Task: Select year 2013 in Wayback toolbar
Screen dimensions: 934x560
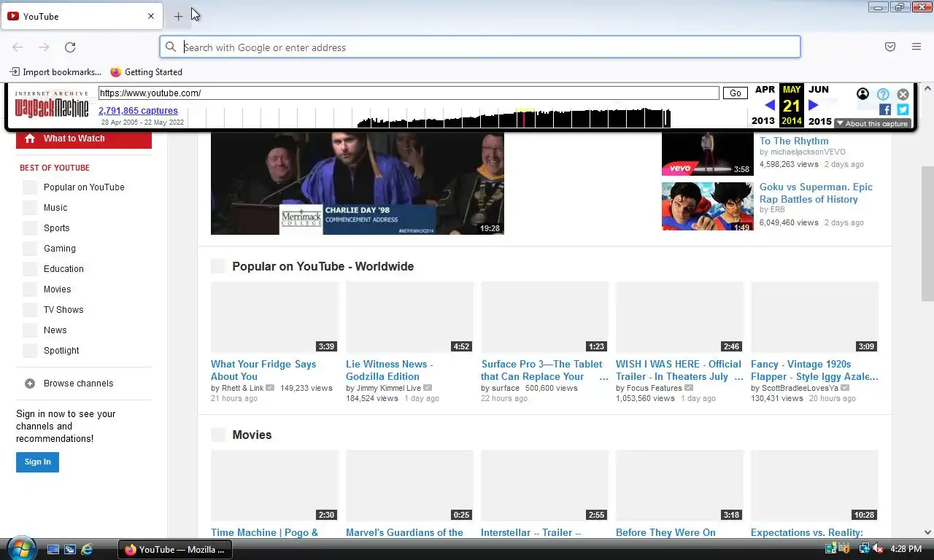Action: point(763,121)
